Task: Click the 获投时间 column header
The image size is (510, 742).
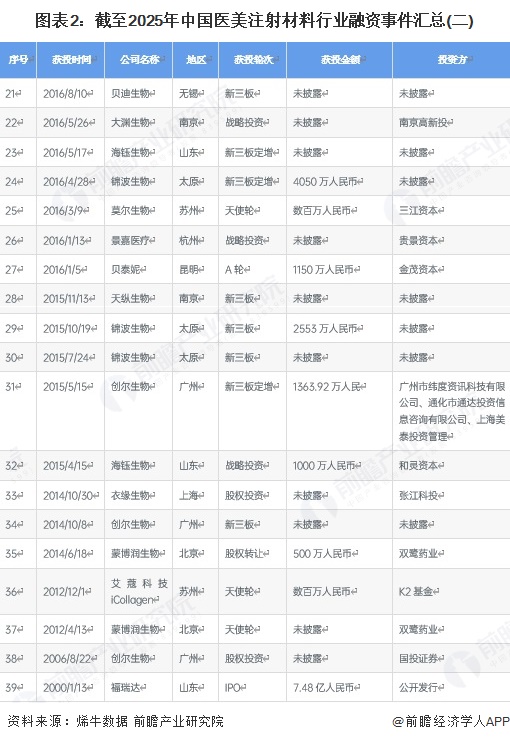Action: point(70,60)
